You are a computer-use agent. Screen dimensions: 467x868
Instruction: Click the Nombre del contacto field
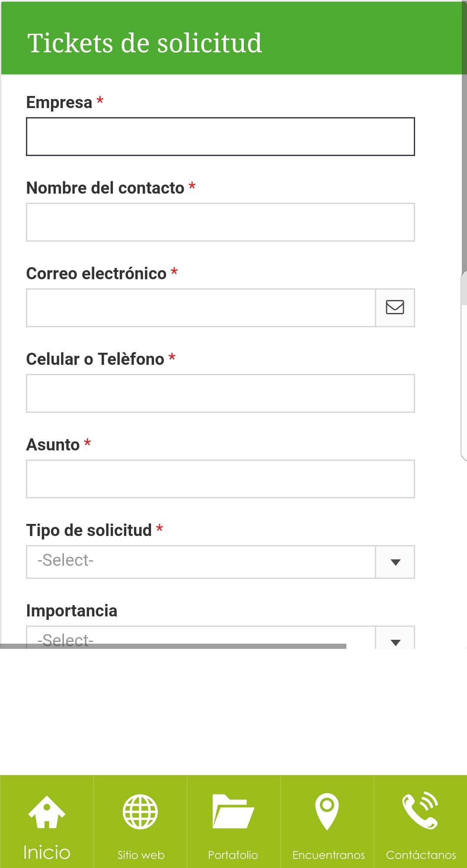221,222
